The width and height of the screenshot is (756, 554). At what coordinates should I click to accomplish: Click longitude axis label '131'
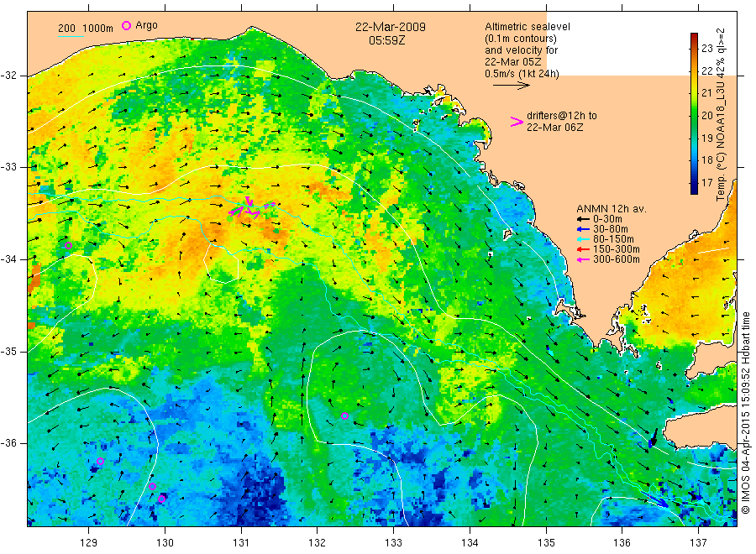241,543
